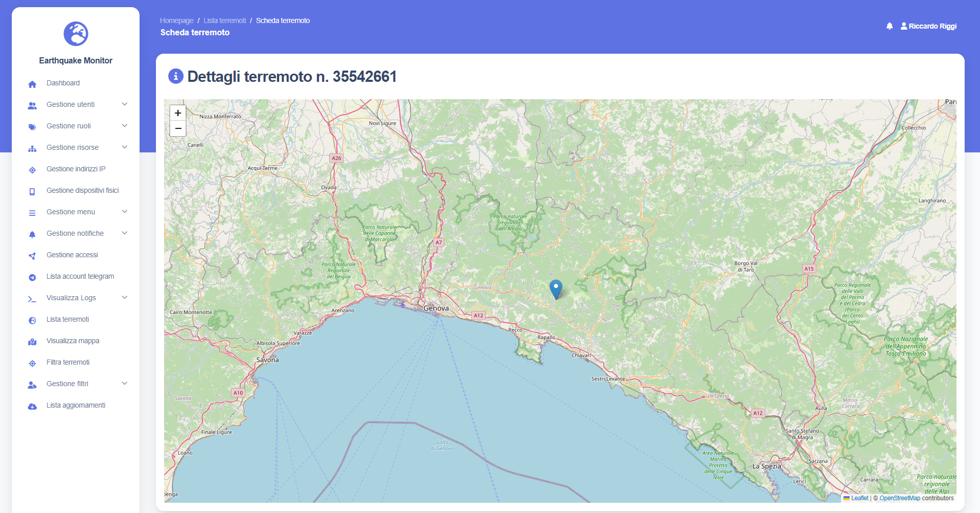Click the Visualizza Logs menu label
Image resolution: width=980 pixels, height=513 pixels.
(71, 298)
